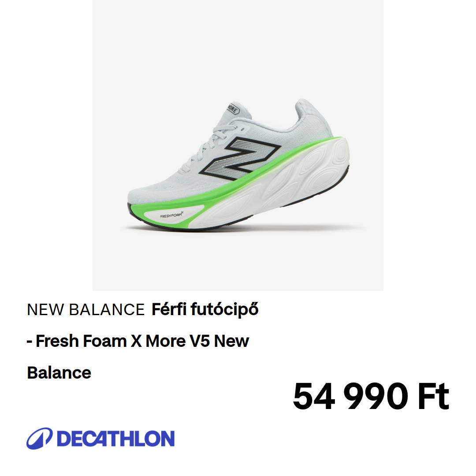This screenshot has width=476, height=476.
Task: Open the Férfi futócipő product title
Action: point(205,310)
